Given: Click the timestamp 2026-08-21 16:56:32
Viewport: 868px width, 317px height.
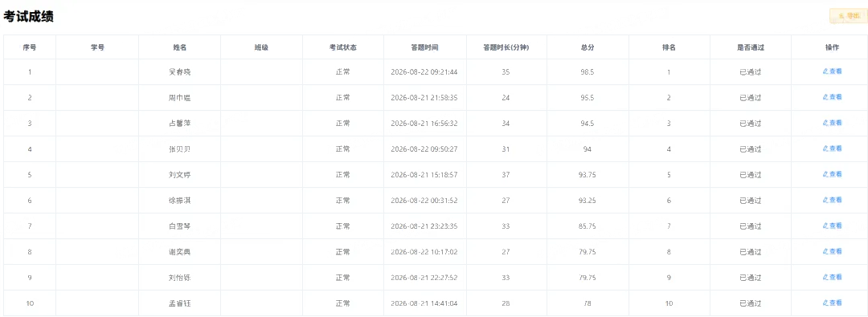Looking at the screenshot, I should [x=424, y=124].
